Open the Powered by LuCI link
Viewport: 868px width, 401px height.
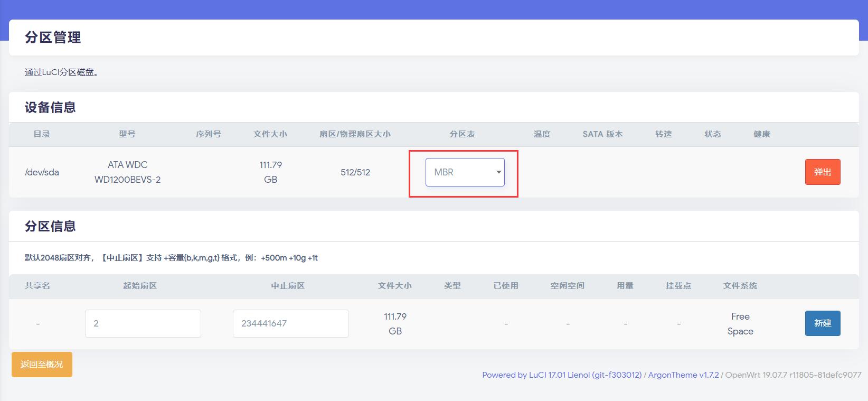click(x=561, y=375)
